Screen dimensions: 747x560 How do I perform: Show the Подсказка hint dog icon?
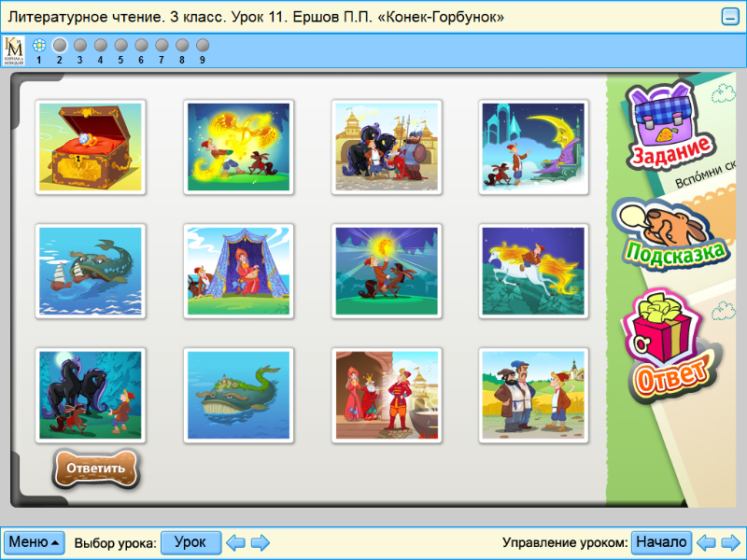pos(670,236)
